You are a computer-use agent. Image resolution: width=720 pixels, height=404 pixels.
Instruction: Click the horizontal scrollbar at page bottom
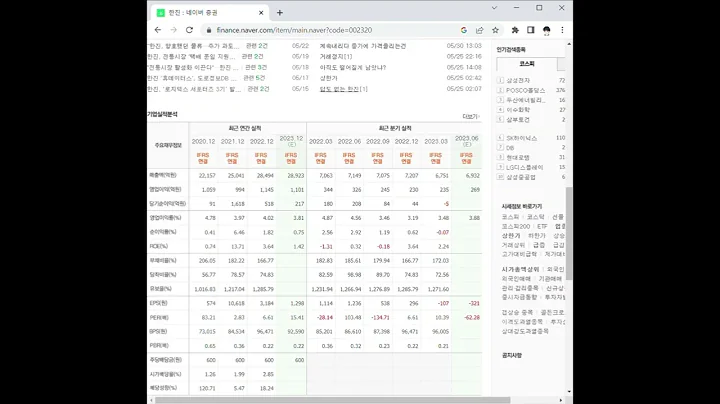point(332,400)
